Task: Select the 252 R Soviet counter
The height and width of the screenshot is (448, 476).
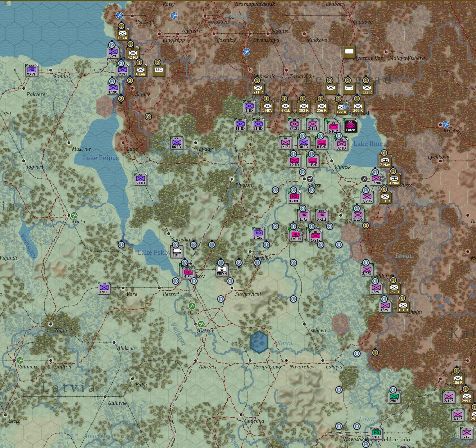Action: click(x=394, y=288)
